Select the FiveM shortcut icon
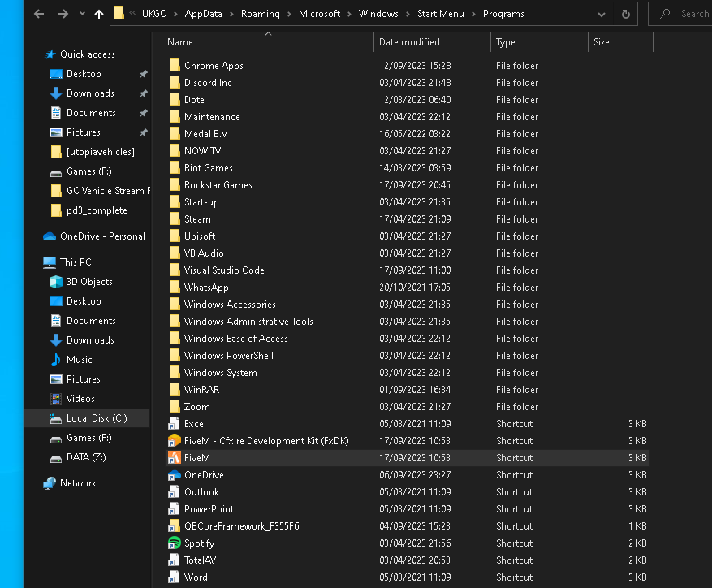The width and height of the screenshot is (712, 588). (174, 458)
